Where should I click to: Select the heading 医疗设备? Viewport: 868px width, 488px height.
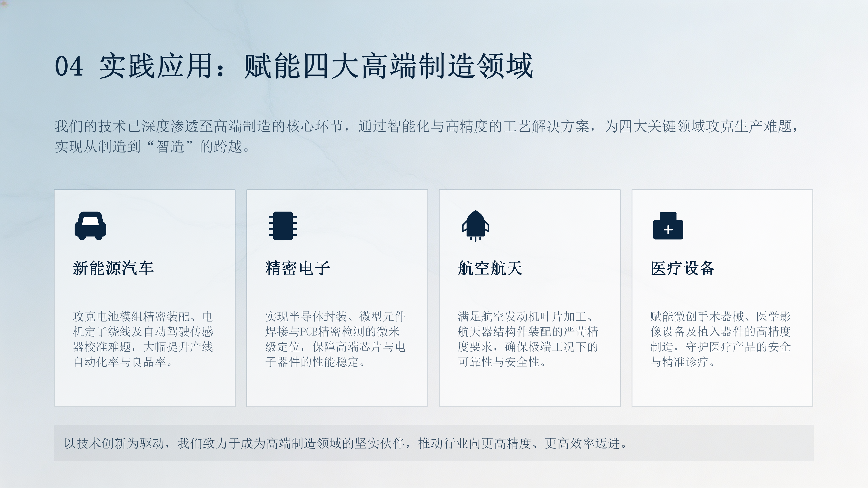[683, 268]
